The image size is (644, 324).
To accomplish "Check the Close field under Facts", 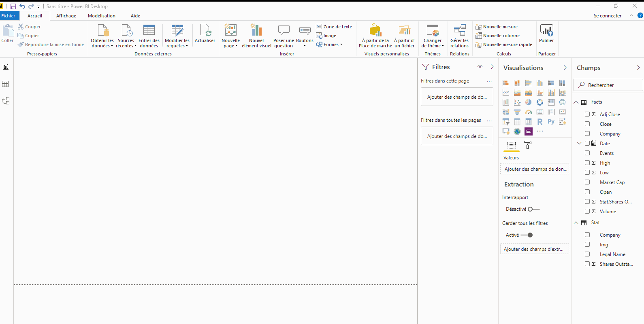I will click(587, 124).
